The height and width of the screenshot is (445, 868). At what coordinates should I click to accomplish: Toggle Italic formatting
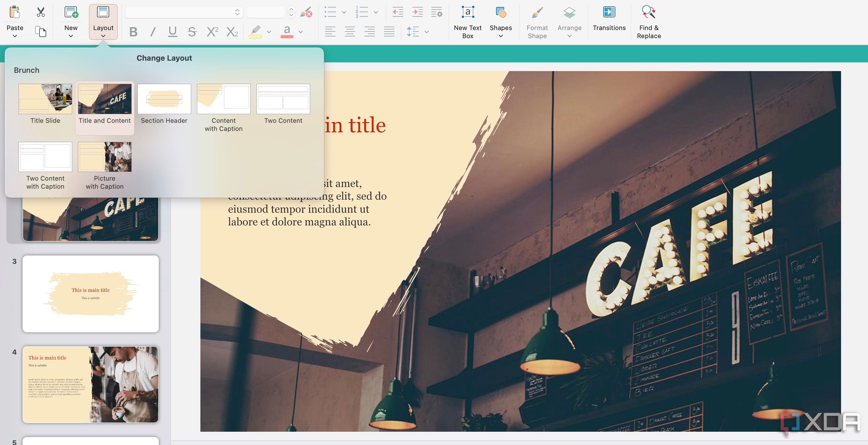point(153,32)
